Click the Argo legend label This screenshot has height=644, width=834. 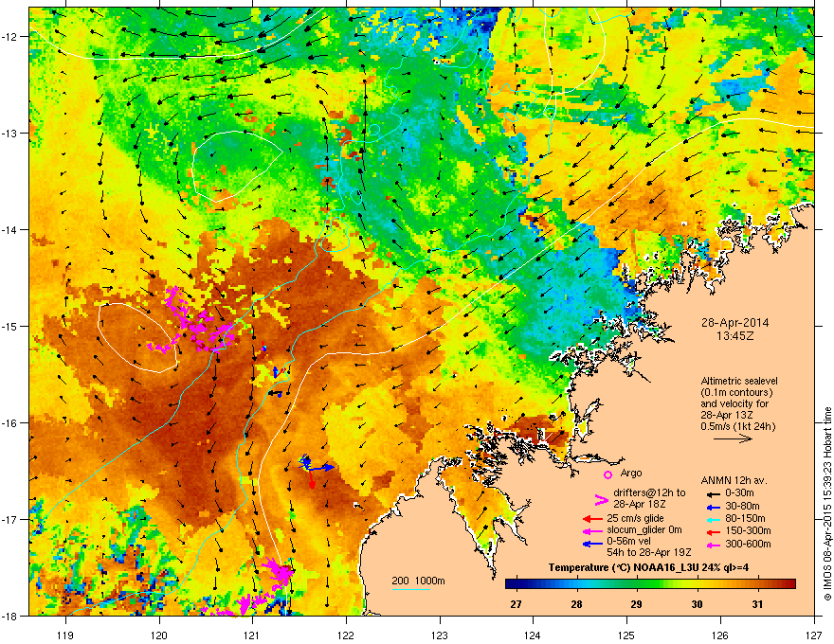[x=631, y=473]
